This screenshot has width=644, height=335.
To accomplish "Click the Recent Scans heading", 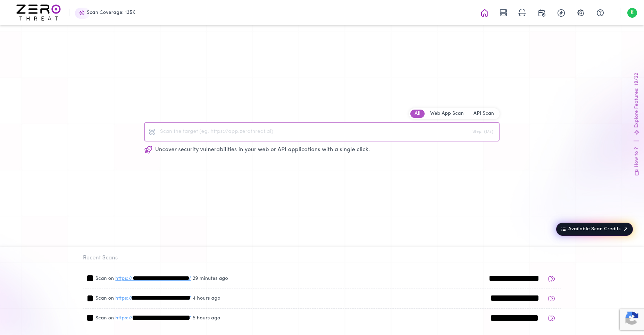I will pyautogui.click(x=100, y=258).
